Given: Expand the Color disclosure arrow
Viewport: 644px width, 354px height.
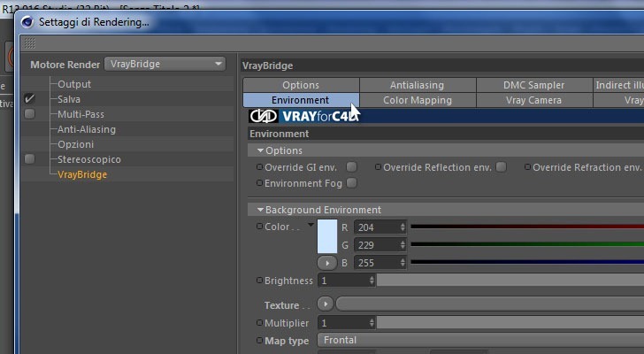Looking at the screenshot, I should [x=310, y=225].
